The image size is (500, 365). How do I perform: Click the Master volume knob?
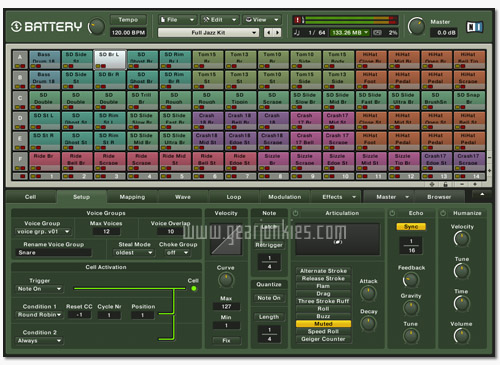(416, 26)
